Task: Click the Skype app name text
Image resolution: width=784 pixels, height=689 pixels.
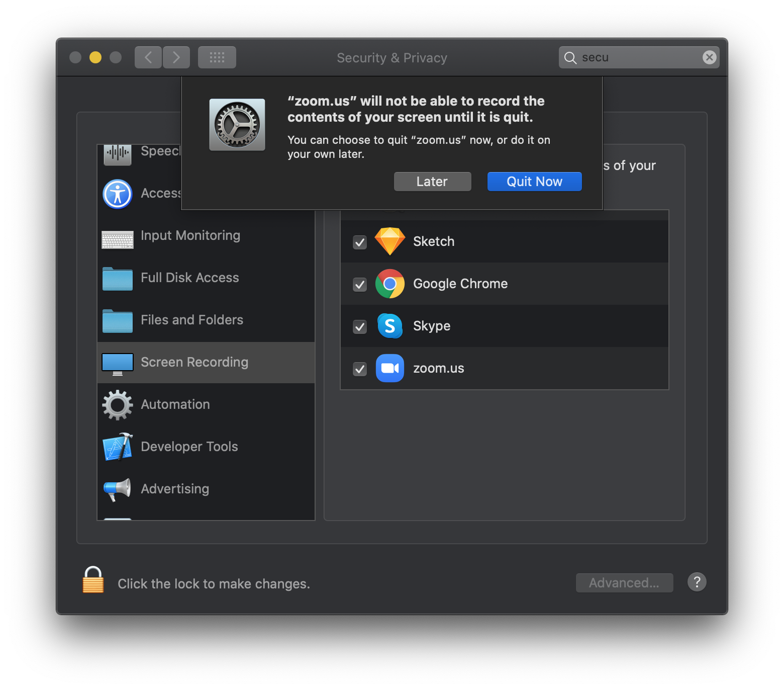Action: [x=432, y=326]
